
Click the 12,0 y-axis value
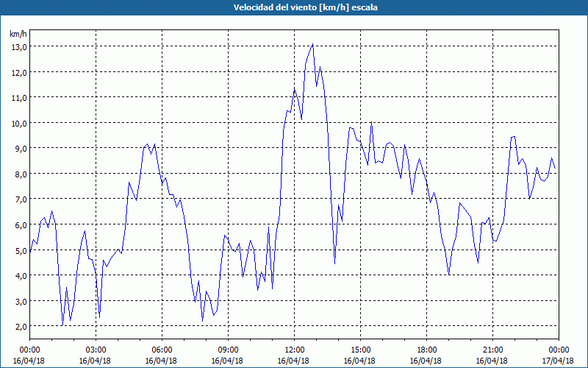[x=19, y=72]
